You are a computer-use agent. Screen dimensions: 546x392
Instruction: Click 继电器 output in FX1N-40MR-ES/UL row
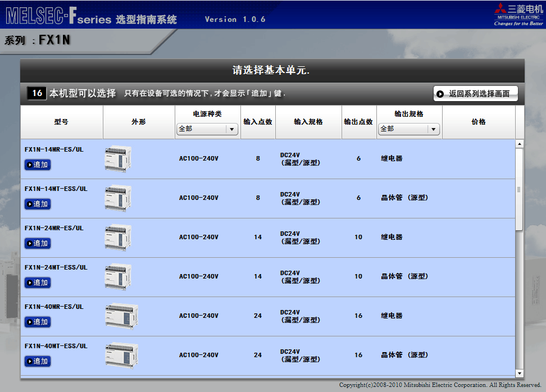[392, 316]
